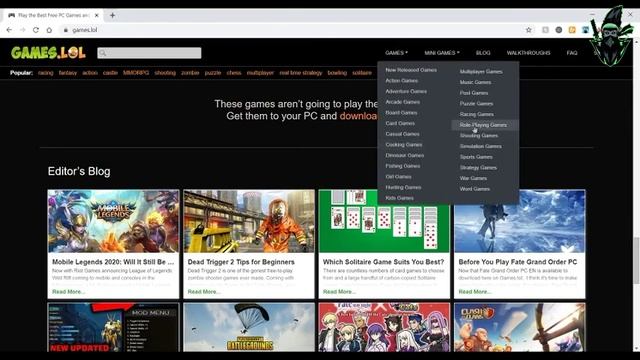Click the browser forward arrow

pyautogui.click(x=22, y=30)
